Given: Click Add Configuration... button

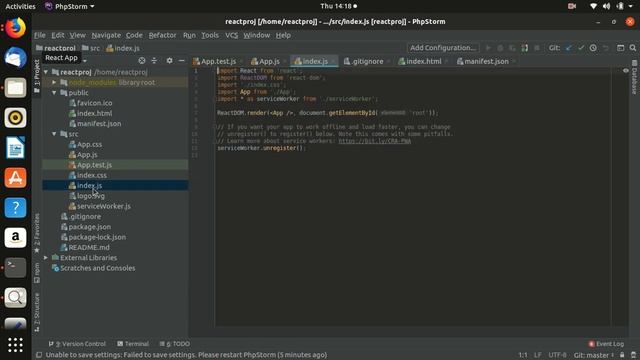Looking at the screenshot, I should coord(443,48).
